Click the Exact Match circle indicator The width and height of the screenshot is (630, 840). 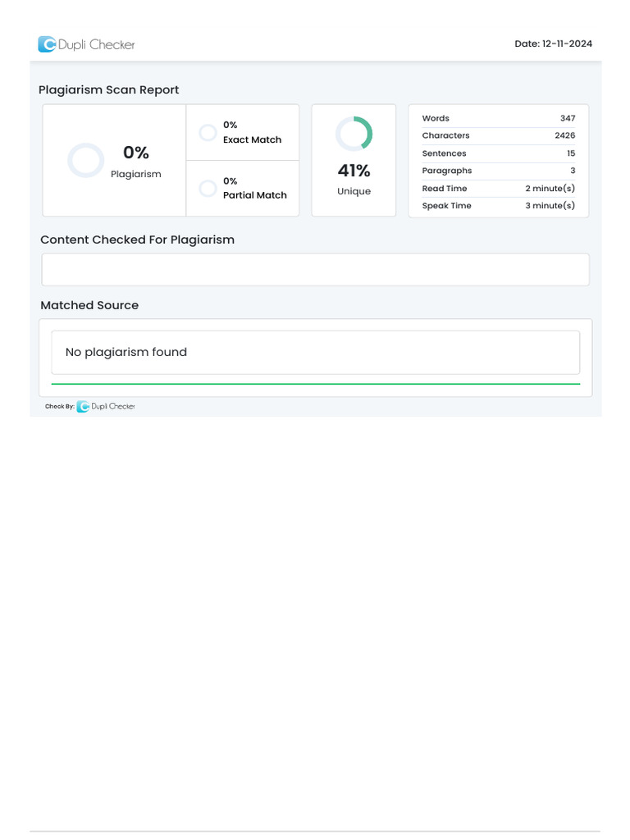click(208, 132)
